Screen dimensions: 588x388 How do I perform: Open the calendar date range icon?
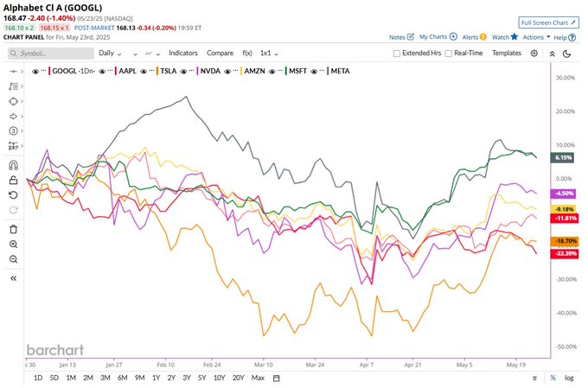coord(277,378)
